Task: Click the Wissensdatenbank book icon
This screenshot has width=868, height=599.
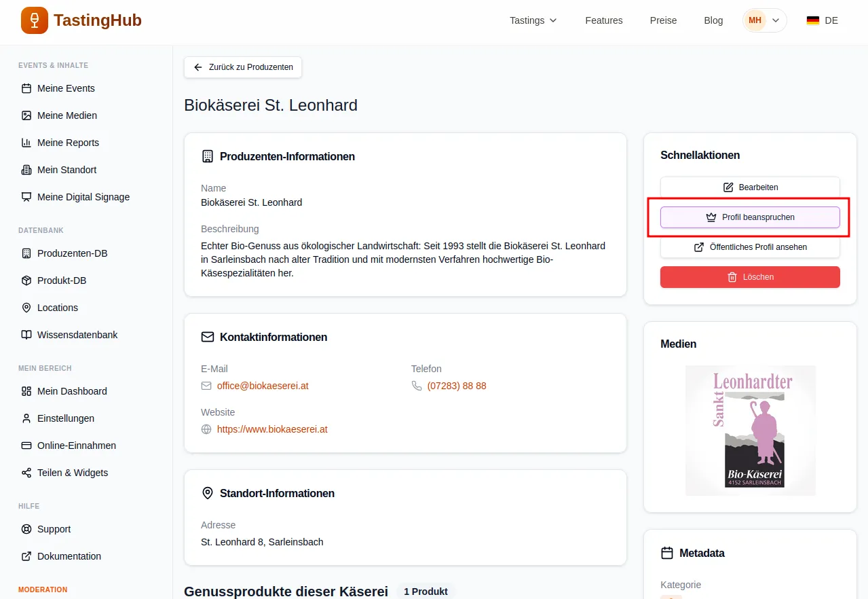Action: pos(26,335)
